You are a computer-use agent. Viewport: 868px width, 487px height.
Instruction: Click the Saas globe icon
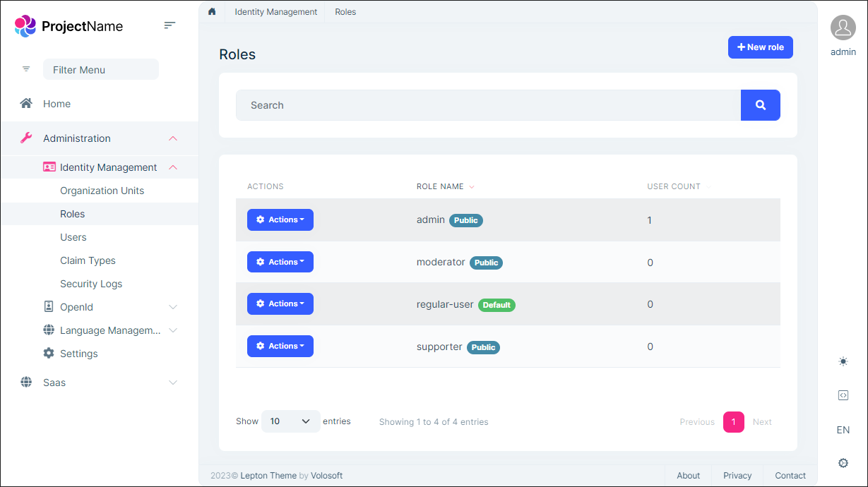click(x=26, y=382)
